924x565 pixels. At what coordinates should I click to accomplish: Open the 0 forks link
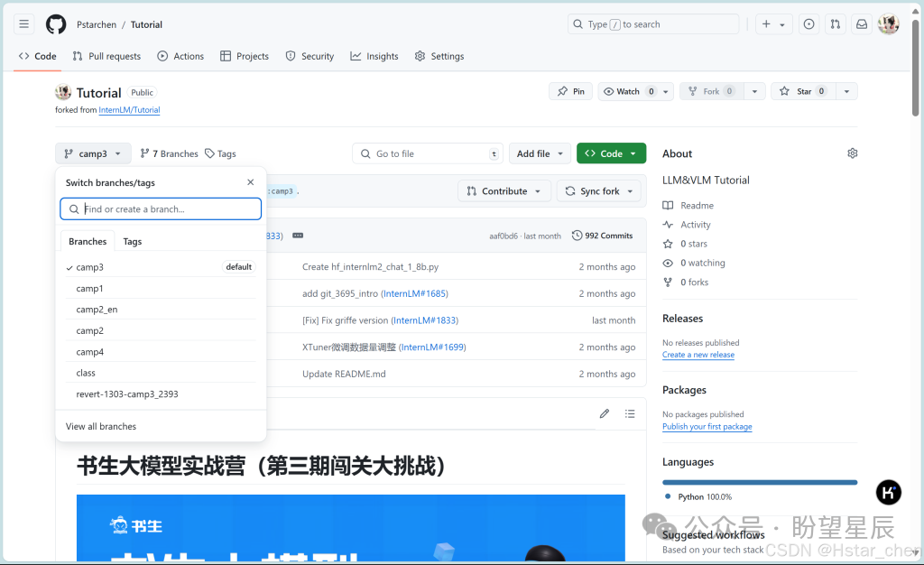[686, 282]
